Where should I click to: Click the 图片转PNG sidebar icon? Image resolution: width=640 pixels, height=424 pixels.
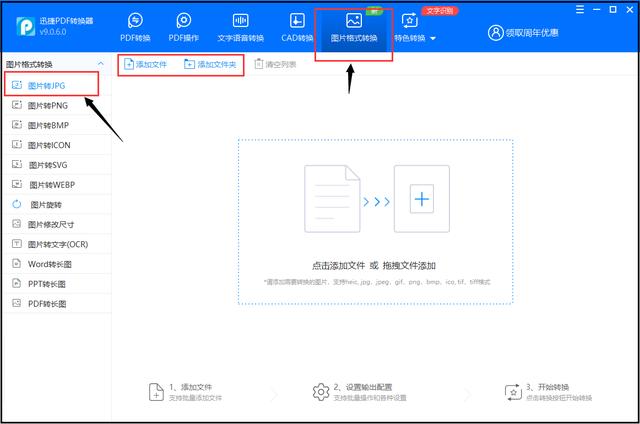click(x=17, y=105)
